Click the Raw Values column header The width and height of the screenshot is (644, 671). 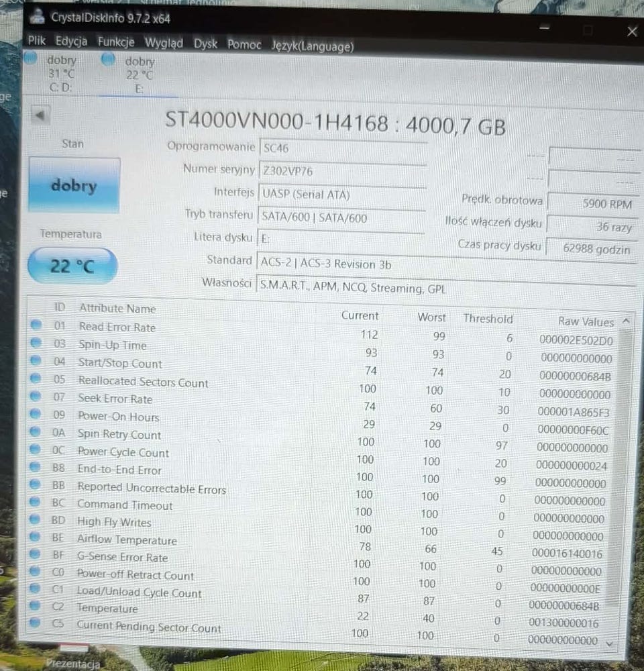586,321
